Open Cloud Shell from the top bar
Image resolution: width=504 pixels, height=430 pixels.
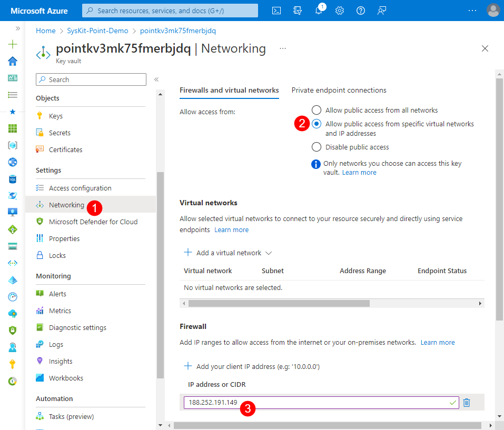[x=276, y=11]
